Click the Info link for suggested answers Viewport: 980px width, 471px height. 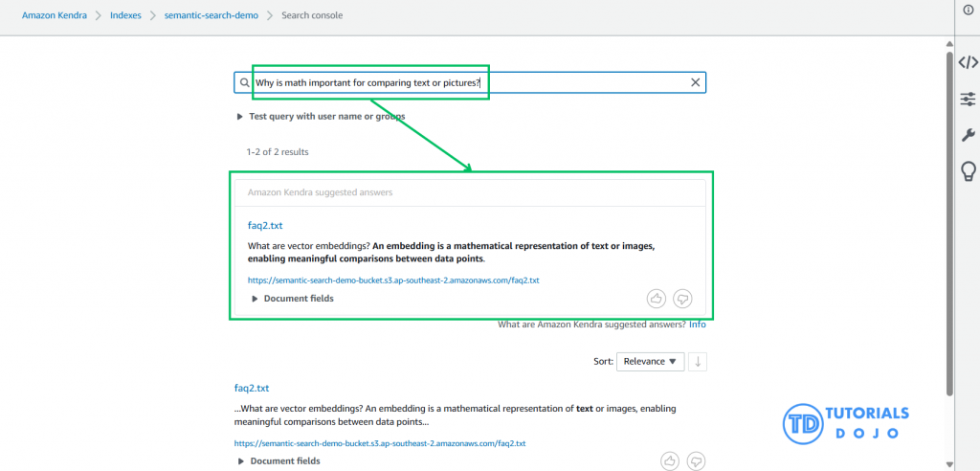(698, 325)
